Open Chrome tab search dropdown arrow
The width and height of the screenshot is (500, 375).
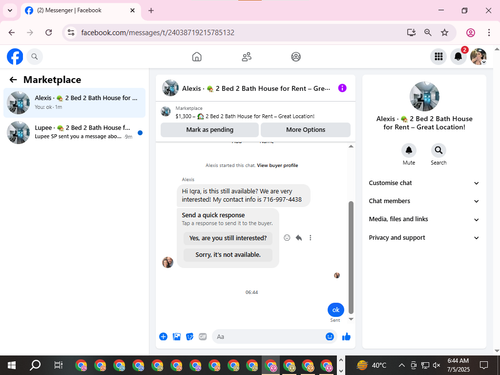(10, 10)
